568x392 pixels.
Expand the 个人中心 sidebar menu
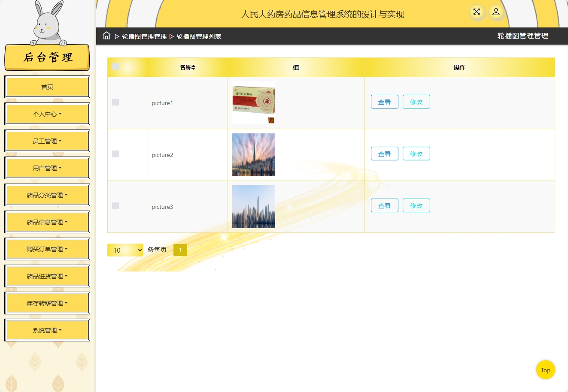(47, 114)
